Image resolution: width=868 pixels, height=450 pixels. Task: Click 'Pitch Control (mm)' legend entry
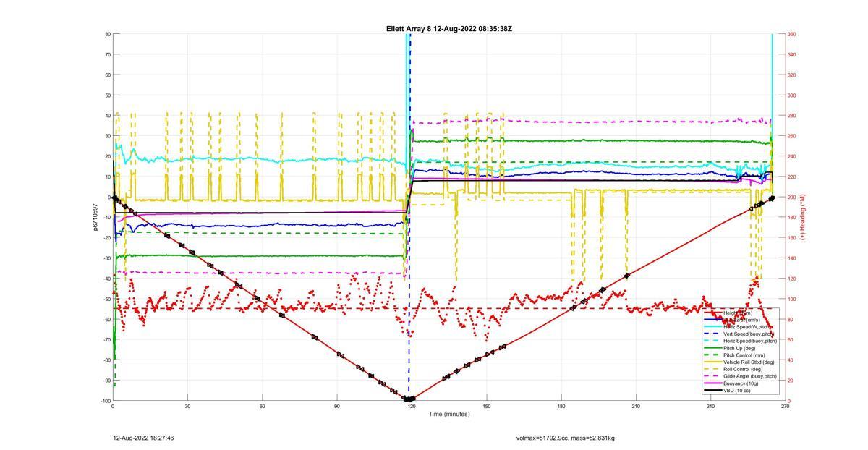coord(744,355)
